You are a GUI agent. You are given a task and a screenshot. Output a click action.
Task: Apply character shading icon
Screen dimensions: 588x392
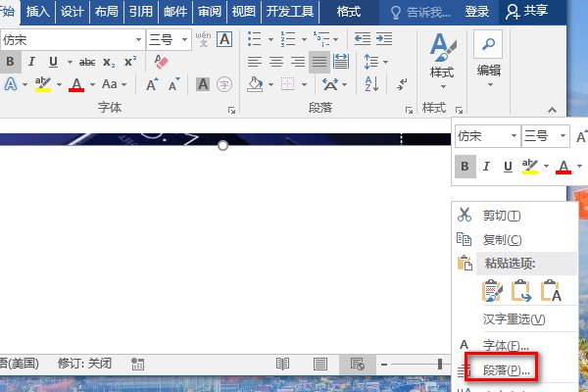pyautogui.click(x=203, y=84)
